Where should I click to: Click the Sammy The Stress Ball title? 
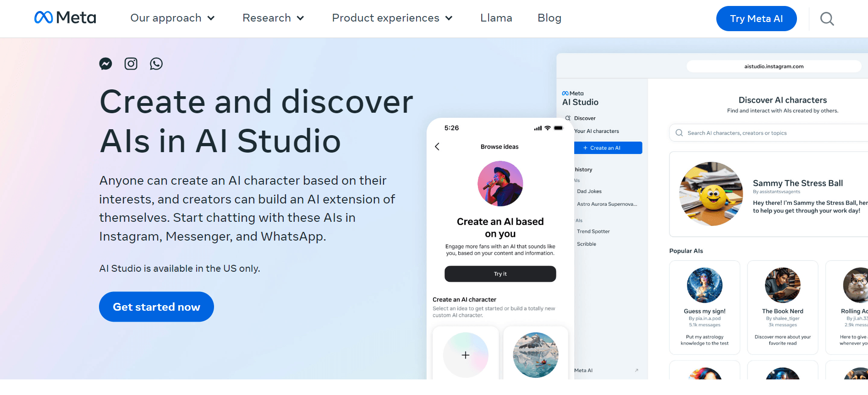[x=798, y=183]
